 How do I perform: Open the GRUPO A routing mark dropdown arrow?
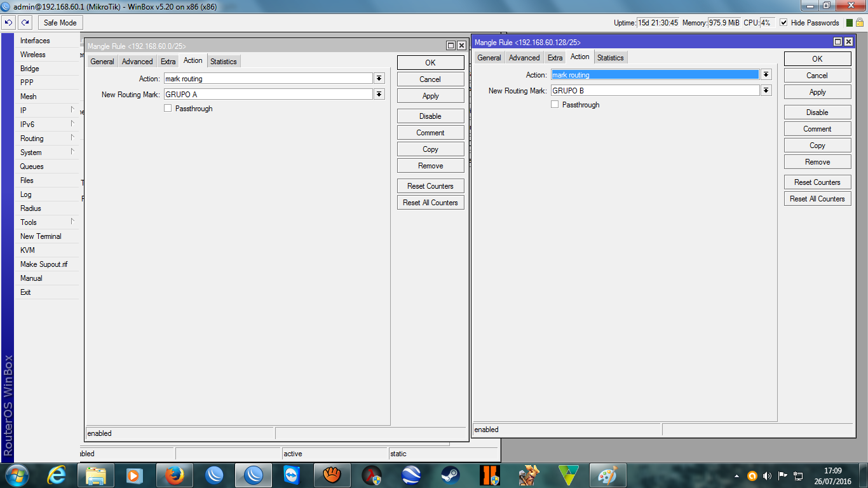(379, 94)
